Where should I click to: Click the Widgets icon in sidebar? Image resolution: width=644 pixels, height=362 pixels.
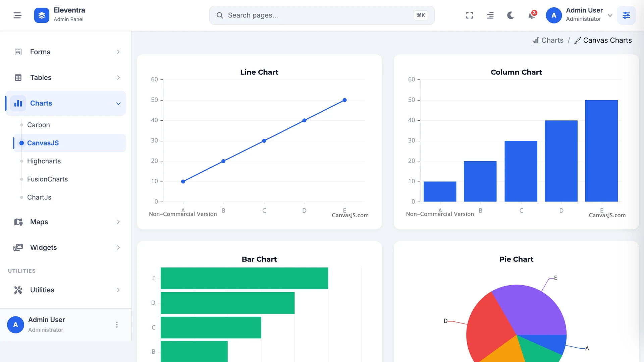(x=18, y=247)
